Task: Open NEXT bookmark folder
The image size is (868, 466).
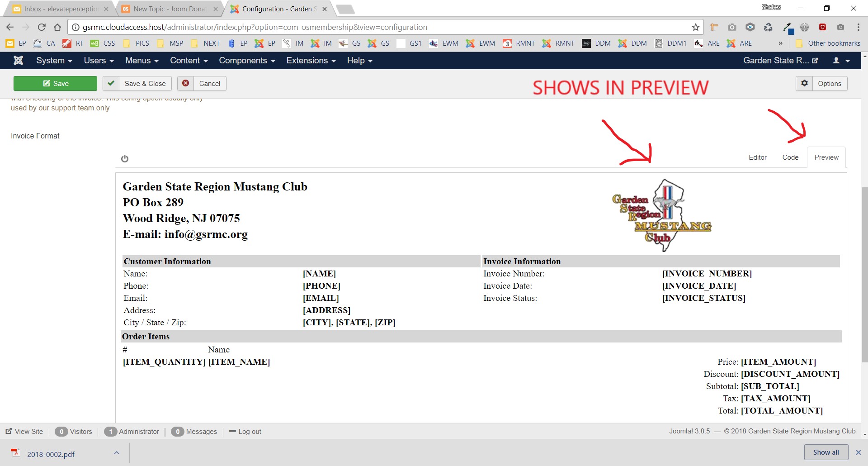Action: [x=205, y=43]
